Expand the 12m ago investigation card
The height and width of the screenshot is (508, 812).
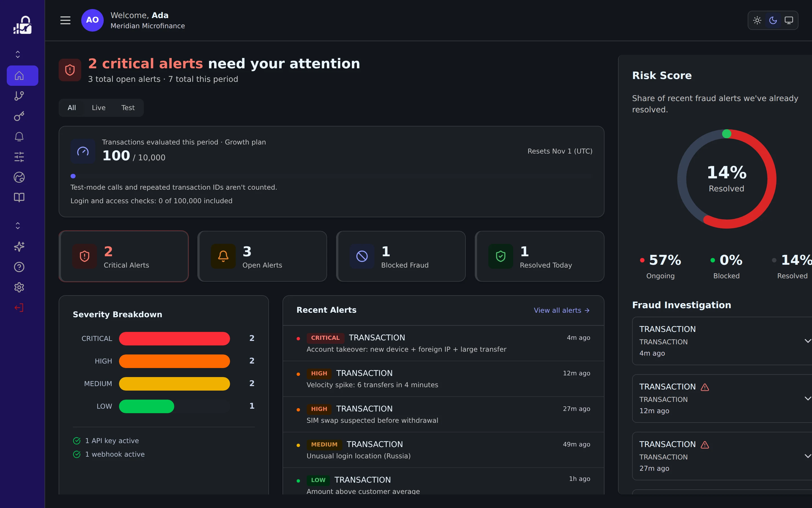(x=808, y=398)
